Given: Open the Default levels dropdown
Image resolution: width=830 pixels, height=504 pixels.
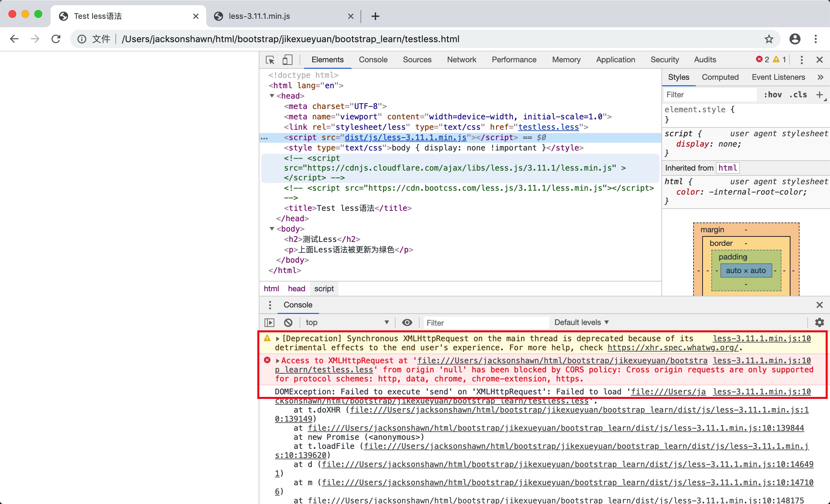Looking at the screenshot, I should pyautogui.click(x=581, y=322).
